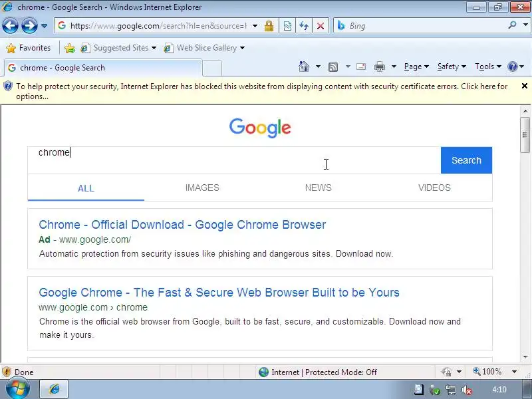Click status bar shield icon beside Done

click(6, 372)
